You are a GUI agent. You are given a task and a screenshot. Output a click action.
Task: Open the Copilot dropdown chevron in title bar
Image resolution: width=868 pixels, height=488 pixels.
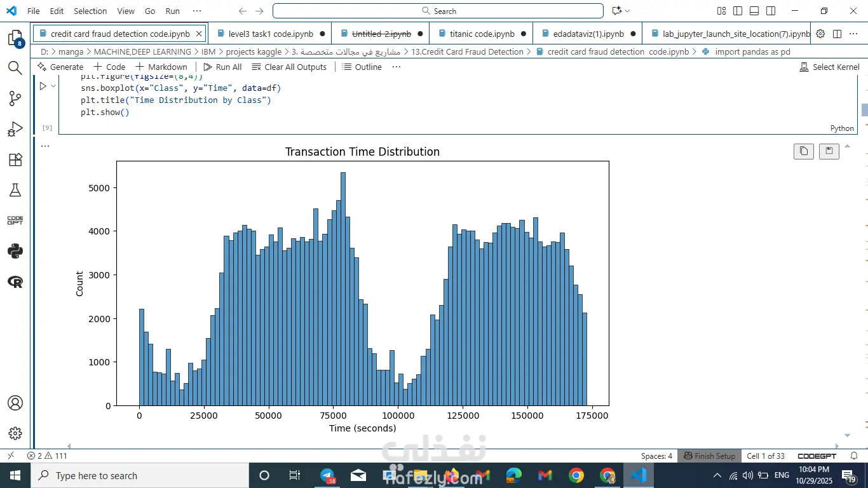627,11
